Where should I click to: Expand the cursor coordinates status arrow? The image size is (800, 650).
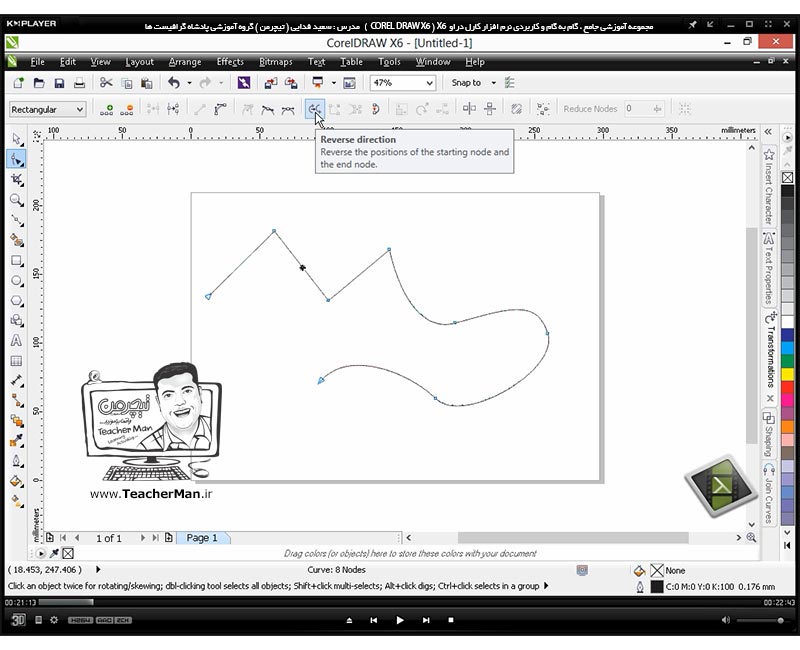coord(98,569)
